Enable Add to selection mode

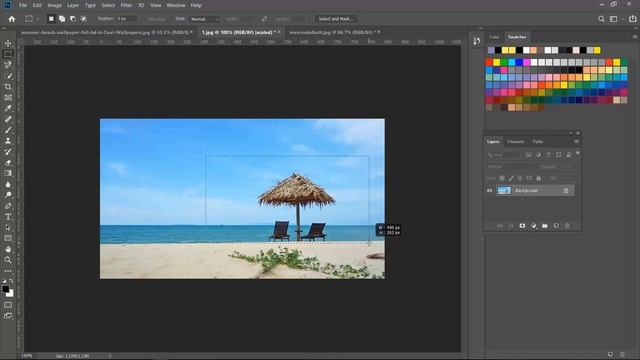pos(62,19)
